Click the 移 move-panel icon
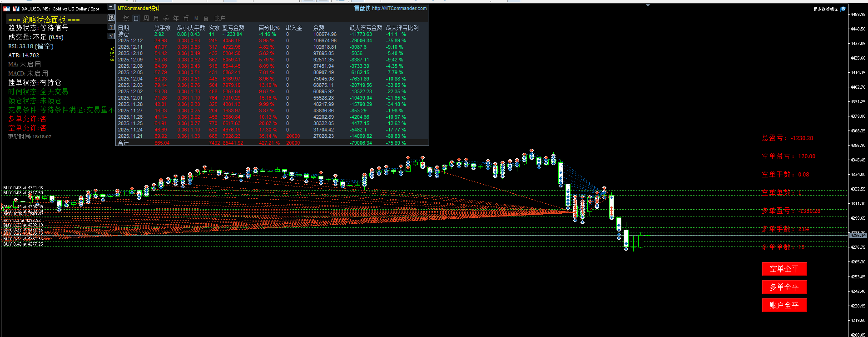Image resolution: width=868 pixels, height=337 pixels. click(x=111, y=18)
